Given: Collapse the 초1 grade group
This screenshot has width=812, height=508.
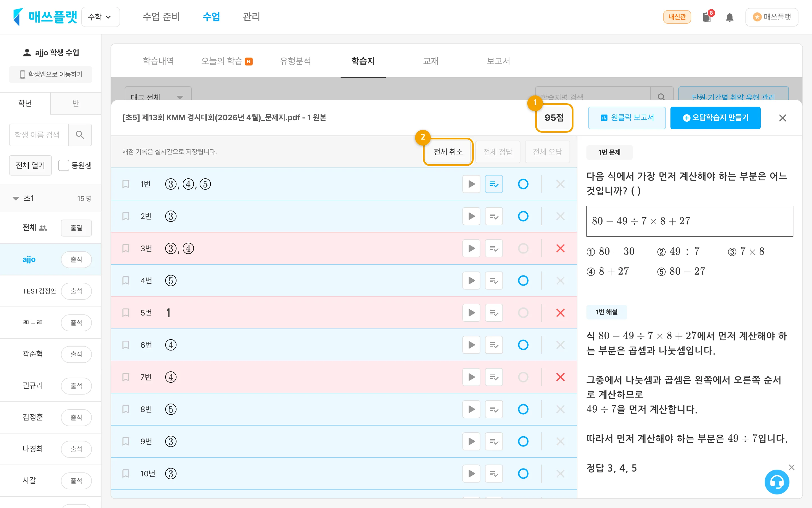Looking at the screenshot, I should click(16, 198).
